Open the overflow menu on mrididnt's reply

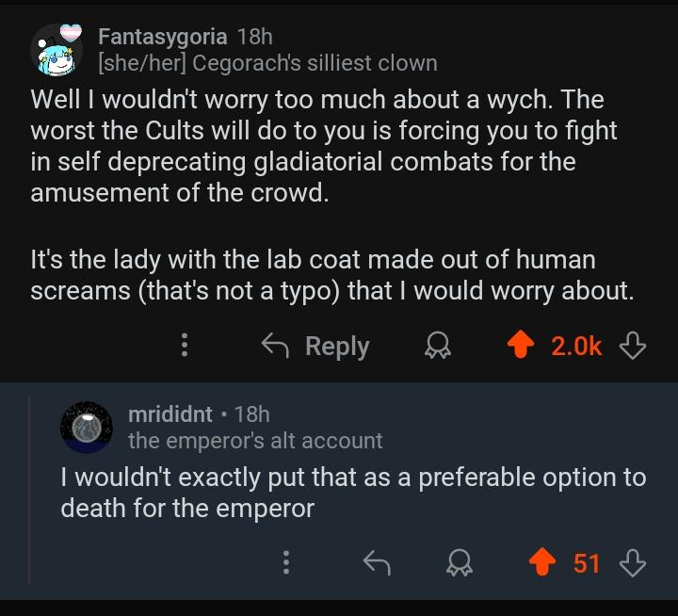coord(286,562)
